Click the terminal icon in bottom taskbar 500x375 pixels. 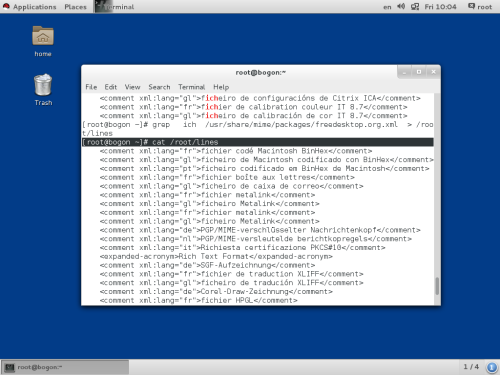10,367
